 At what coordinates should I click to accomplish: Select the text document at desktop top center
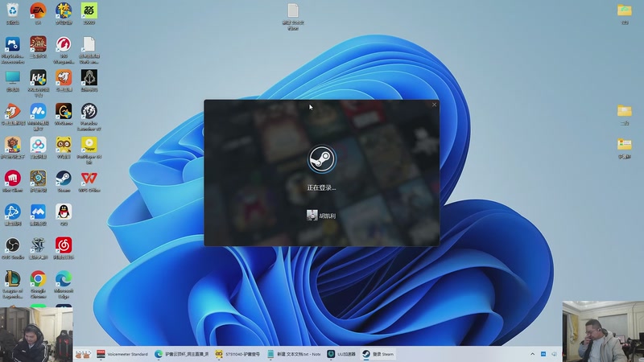tap(293, 11)
